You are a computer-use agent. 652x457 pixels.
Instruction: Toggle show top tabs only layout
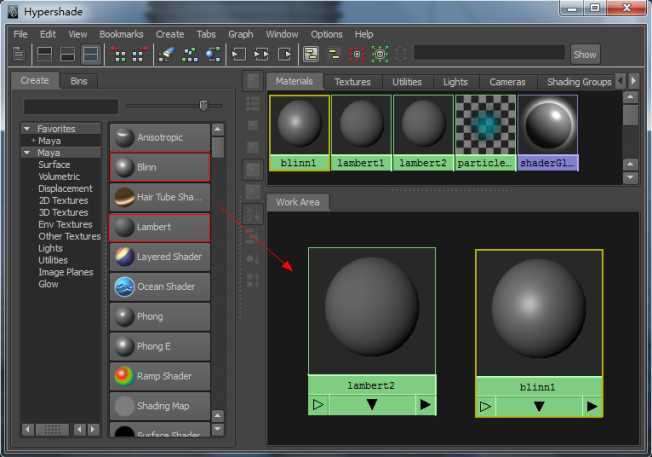[45, 54]
